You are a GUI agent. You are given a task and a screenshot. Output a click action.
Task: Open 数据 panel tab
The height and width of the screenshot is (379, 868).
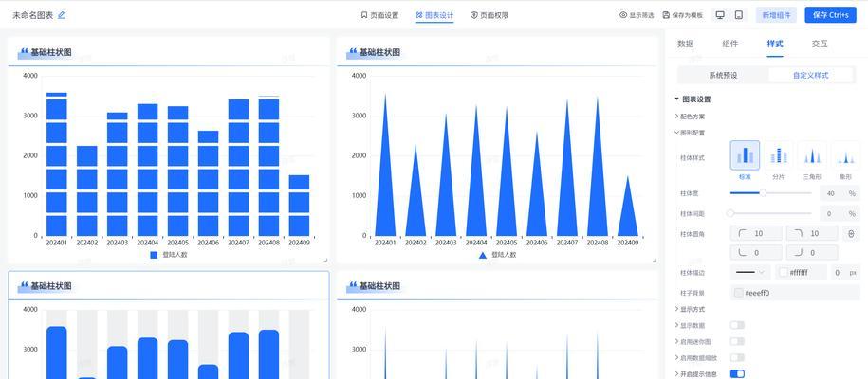pos(685,44)
